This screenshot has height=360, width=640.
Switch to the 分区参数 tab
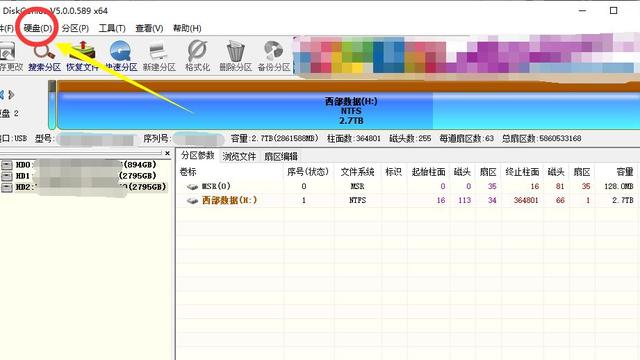tap(198, 156)
